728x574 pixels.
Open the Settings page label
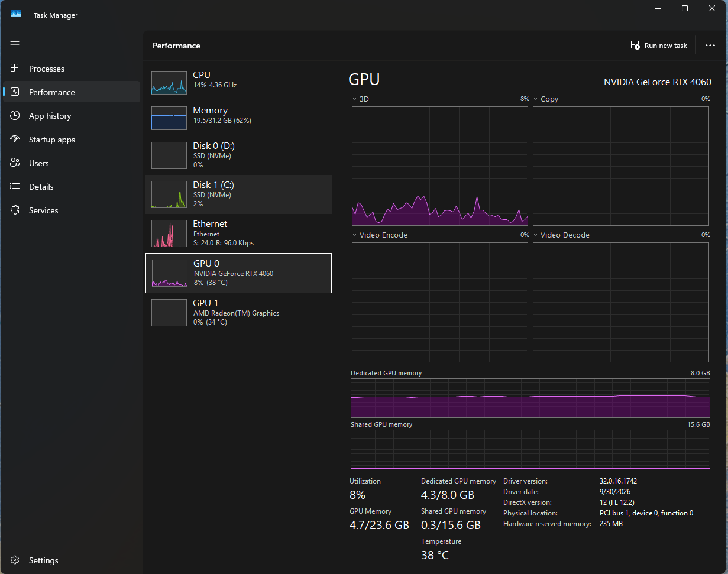44,560
